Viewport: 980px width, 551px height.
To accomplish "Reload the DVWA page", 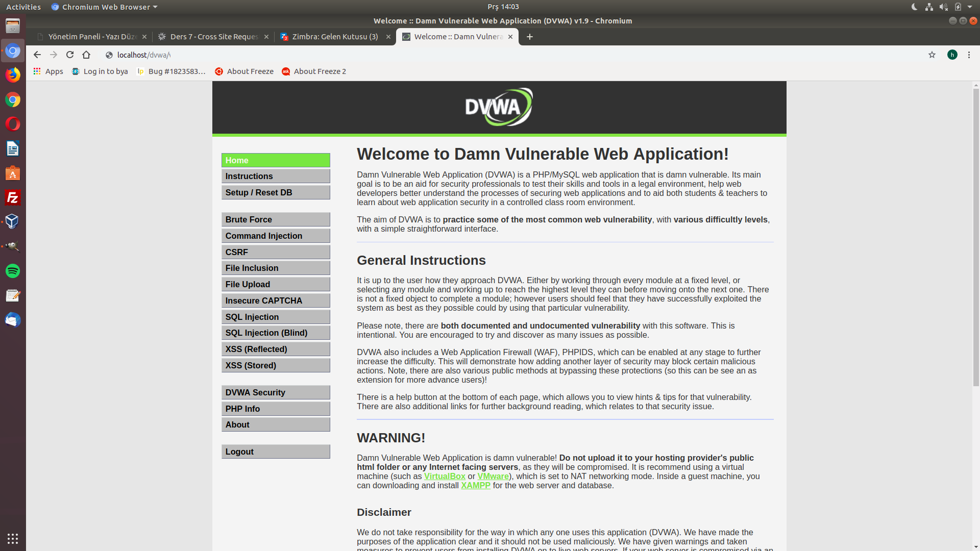I will click(x=70, y=55).
